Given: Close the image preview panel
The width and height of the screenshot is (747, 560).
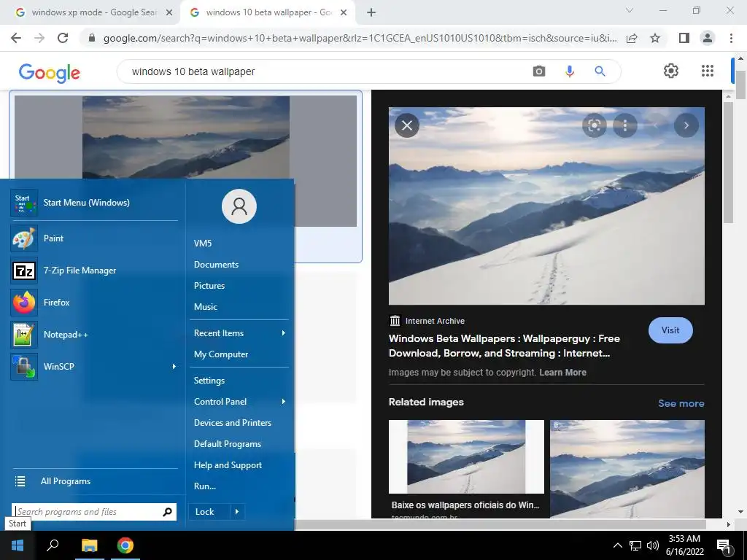Looking at the screenshot, I should pos(407,125).
